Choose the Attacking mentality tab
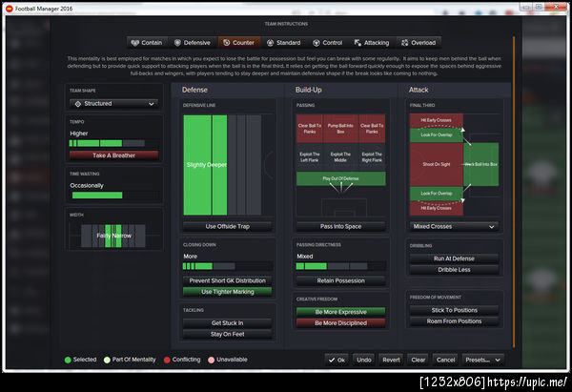Viewport: 572px width, 392px height. coord(372,43)
